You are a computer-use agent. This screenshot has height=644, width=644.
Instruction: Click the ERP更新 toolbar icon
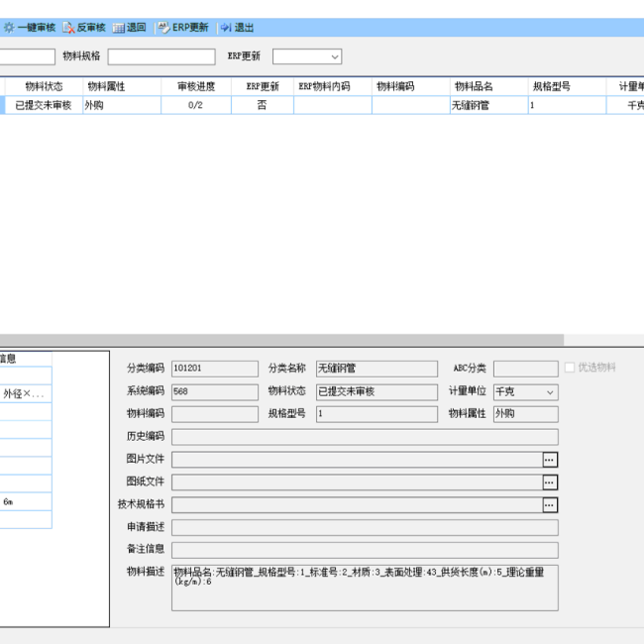[163, 28]
